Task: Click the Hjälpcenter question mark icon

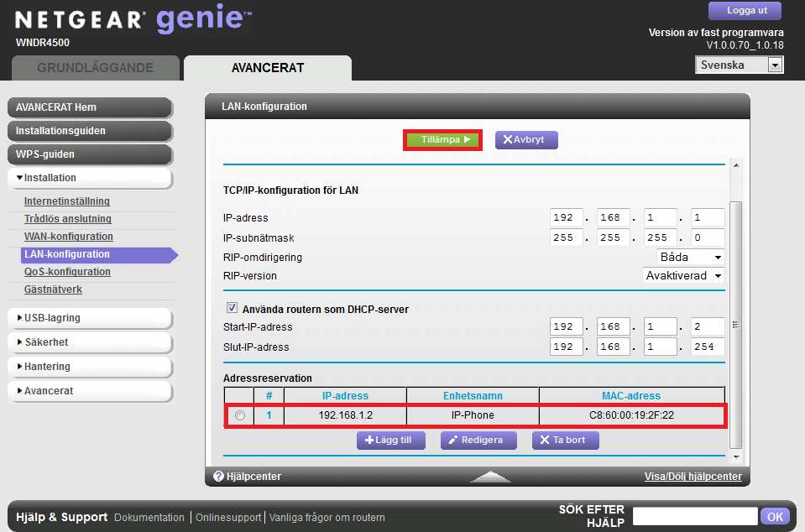Action: [x=219, y=476]
